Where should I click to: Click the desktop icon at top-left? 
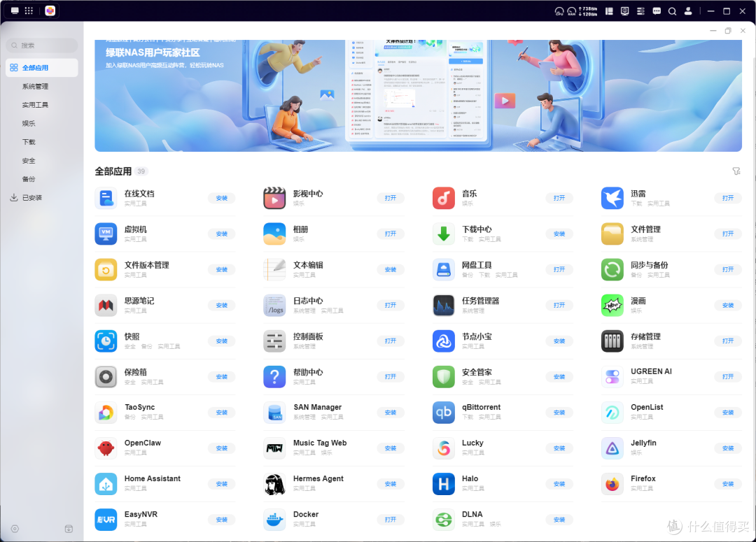click(x=15, y=10)
